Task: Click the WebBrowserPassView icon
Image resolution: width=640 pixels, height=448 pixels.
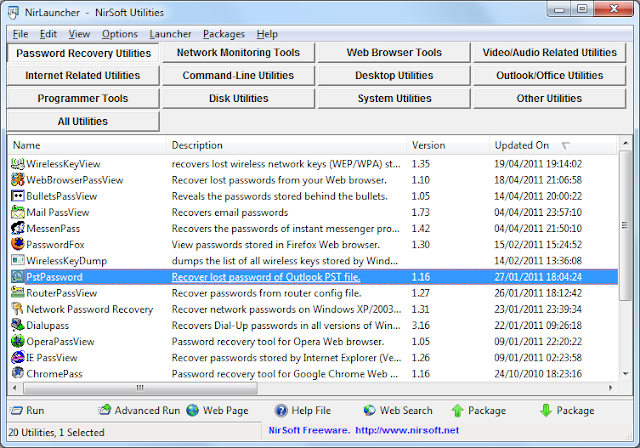Action: tap(18, 180)
